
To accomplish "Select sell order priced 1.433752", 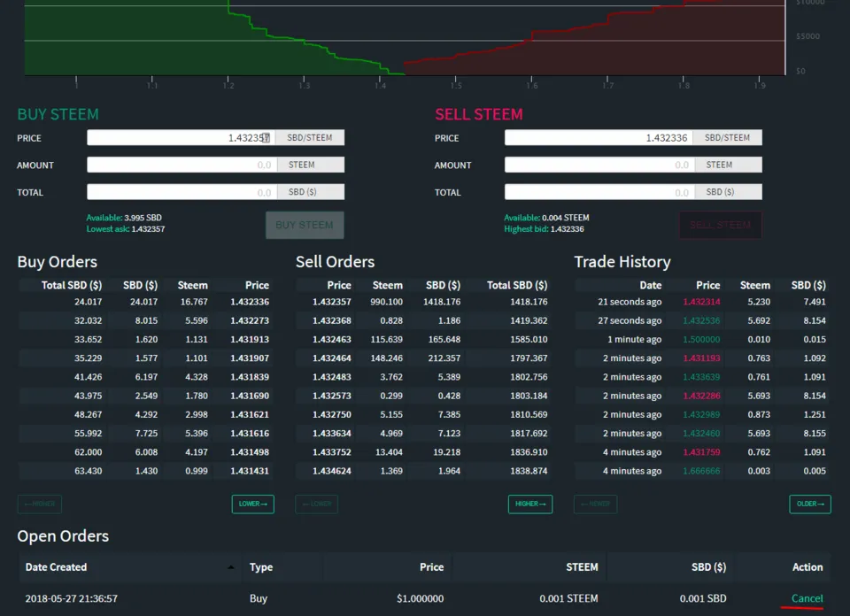I will pos(424,452).
